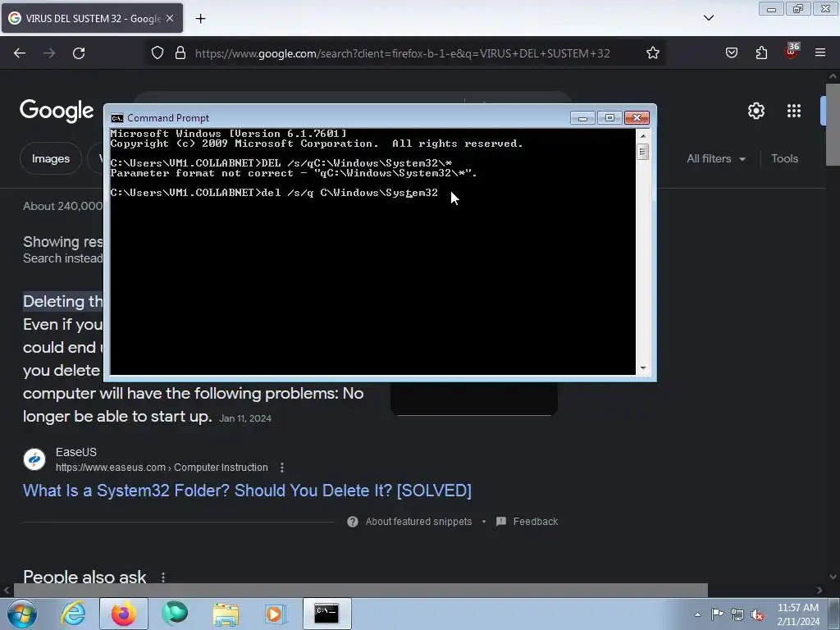Click the muted volume tray icon
This screenshot has width=840, height=630.
757,614
